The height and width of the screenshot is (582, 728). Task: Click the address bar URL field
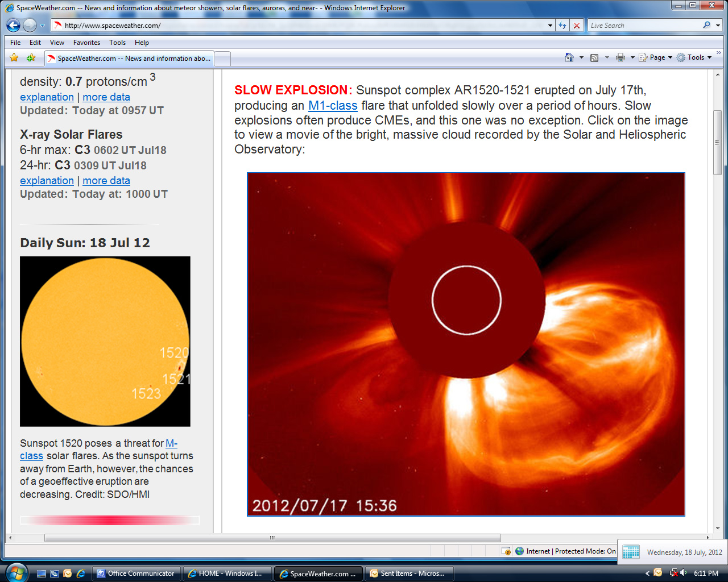[299, 25]
